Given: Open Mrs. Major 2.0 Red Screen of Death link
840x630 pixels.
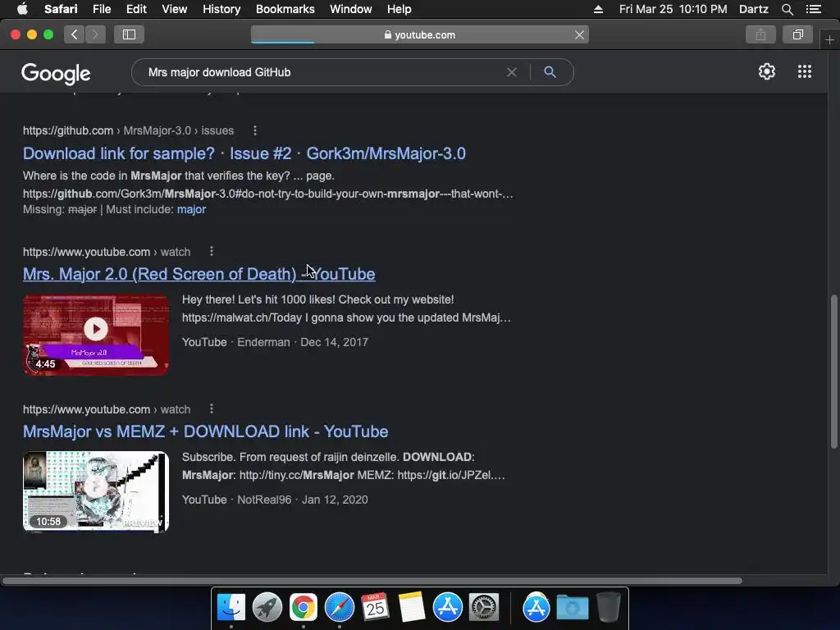Looking at the screenshot, I should pyautogui.click(x=199, y=274).
